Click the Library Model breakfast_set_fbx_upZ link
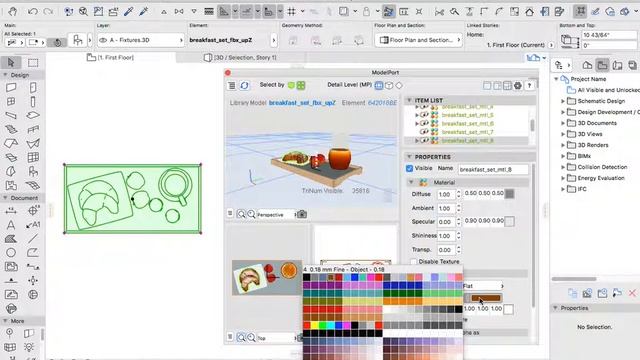Viewport: 640px width, 360px height. (302, 103)
